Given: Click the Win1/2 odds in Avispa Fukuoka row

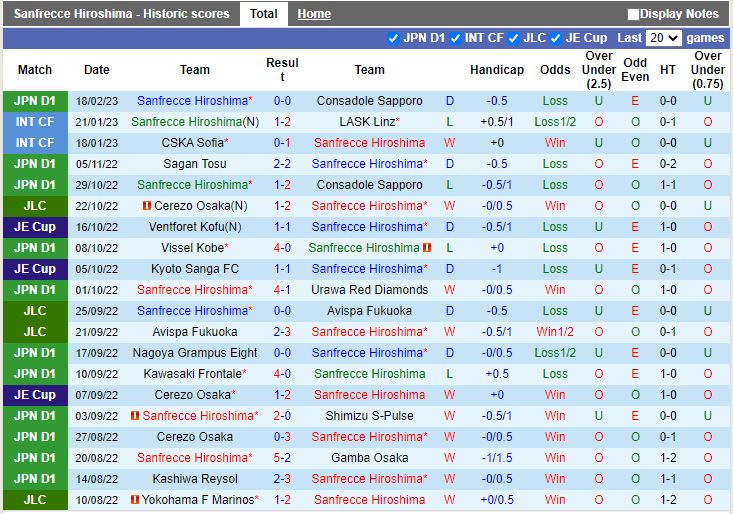Looking at the screenshot, I should (555, 332).
